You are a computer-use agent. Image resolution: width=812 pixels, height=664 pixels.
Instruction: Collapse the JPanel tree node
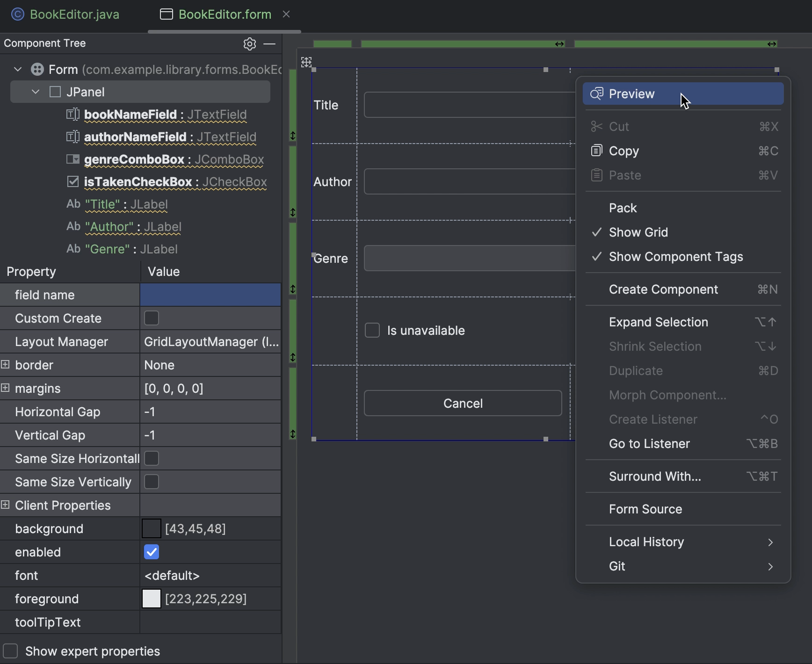(x=35, y=92)
